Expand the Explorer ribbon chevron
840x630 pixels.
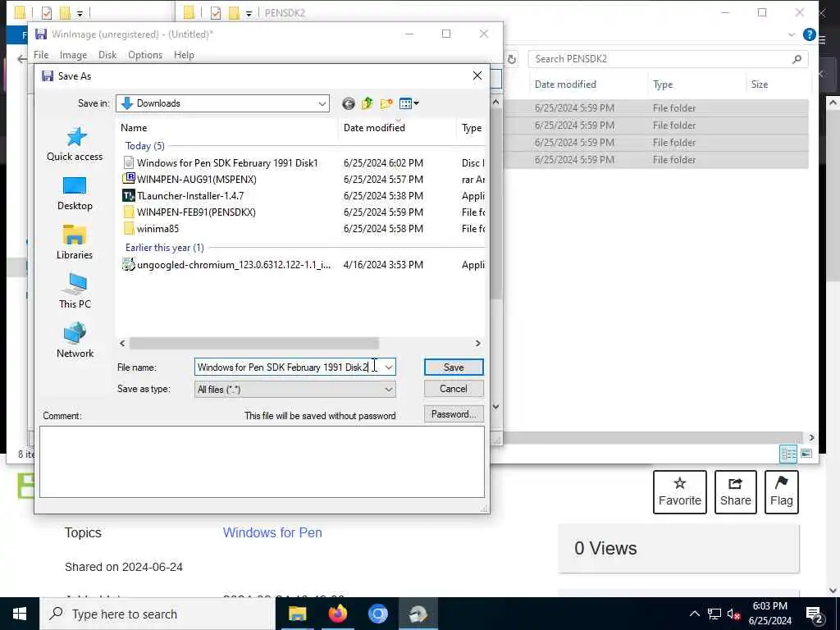click(x=792, y=34)
